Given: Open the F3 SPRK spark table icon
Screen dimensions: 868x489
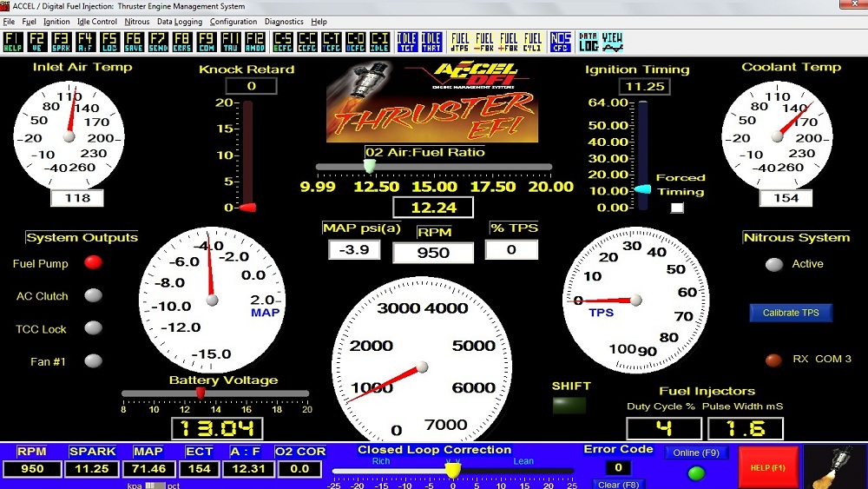Looking at the screenshot, I should coord(62,42).
